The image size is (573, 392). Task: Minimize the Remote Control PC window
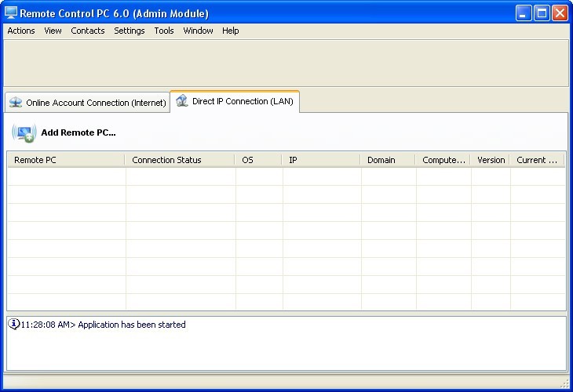(524, 13)
